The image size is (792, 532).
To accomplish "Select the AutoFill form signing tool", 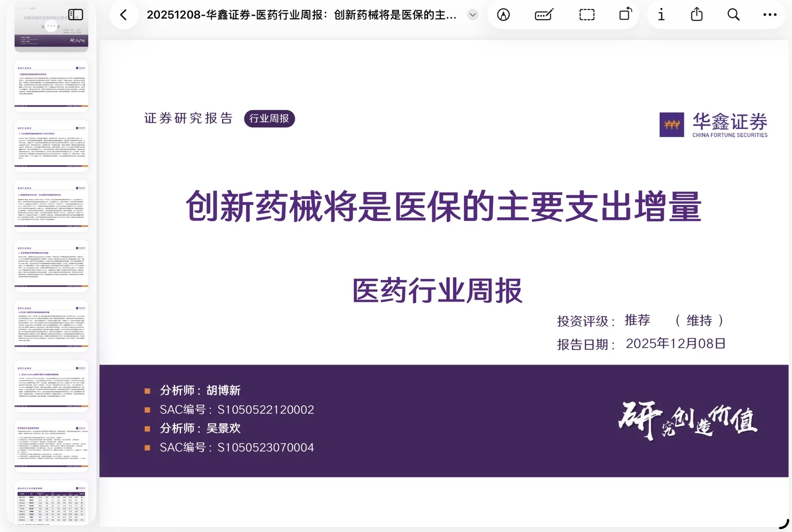I will [543, 15].
